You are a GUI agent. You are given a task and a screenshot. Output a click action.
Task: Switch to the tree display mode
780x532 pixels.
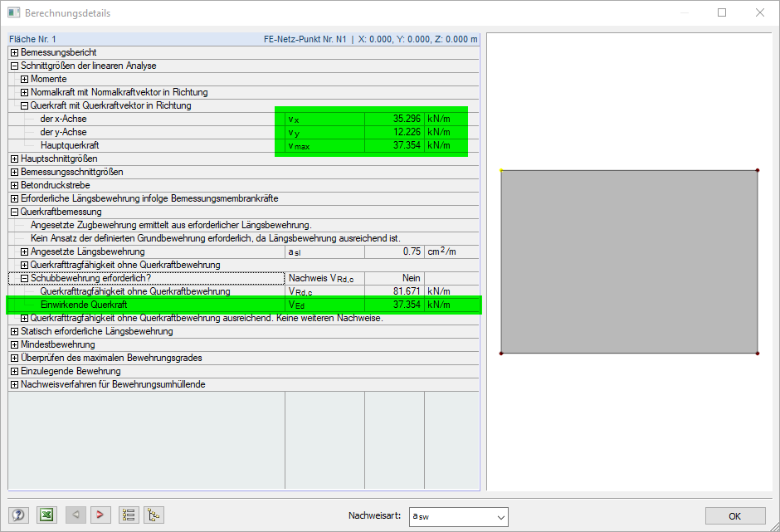point(154,515)
